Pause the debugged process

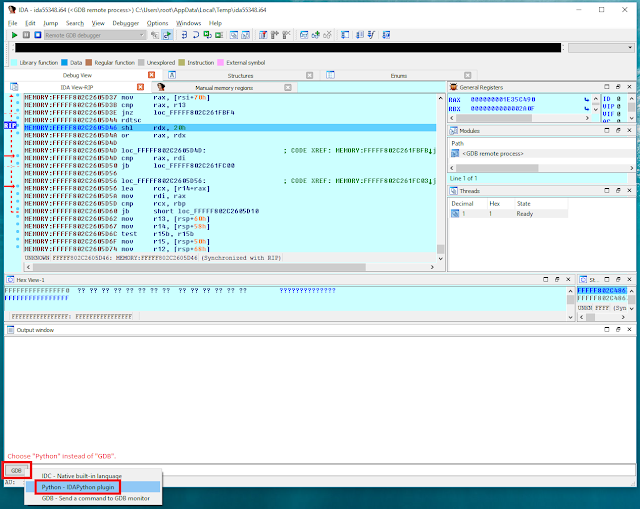26,35
